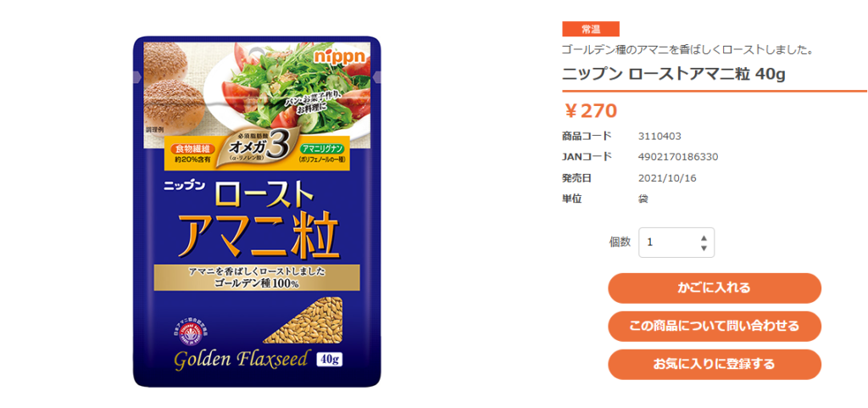Focus the 個数 quantity input field

point(676,243)
